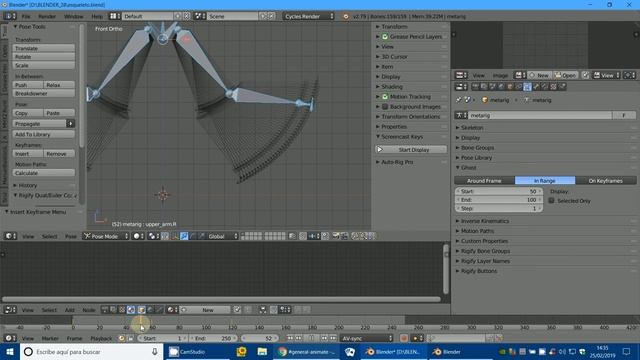Open the Bone Constraints tab icon
The image size is (640, 360).
pyautogui.click(x=544, y=87)
